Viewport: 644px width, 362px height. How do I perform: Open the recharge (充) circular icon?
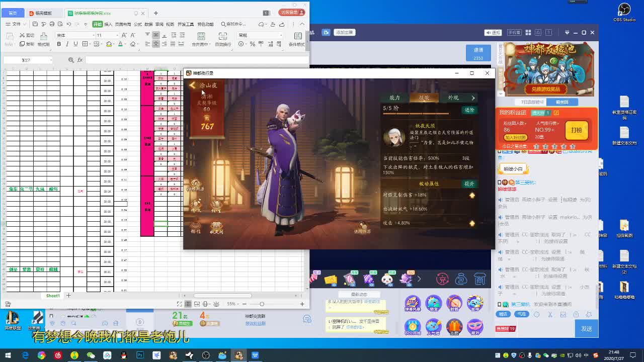[442, 279]
